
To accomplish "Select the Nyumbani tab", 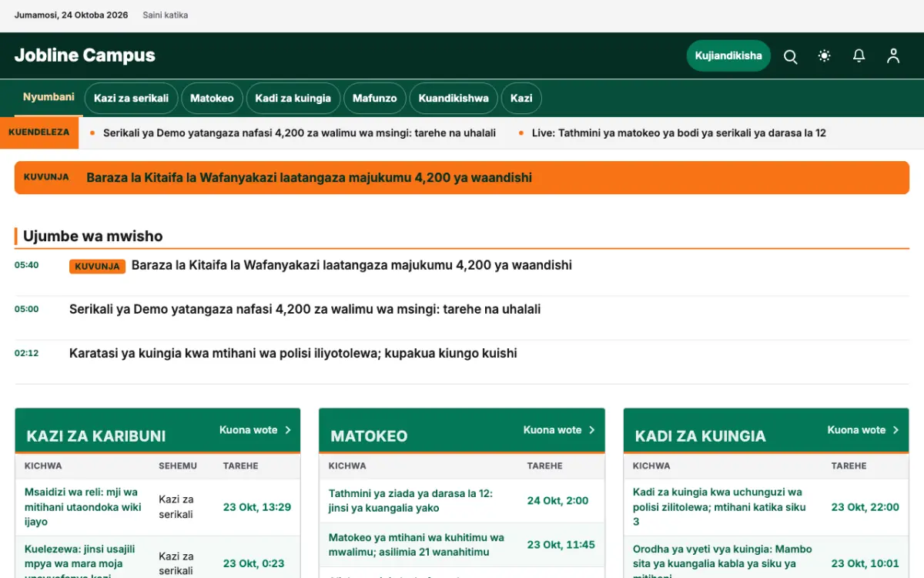I will click(49, 97).
